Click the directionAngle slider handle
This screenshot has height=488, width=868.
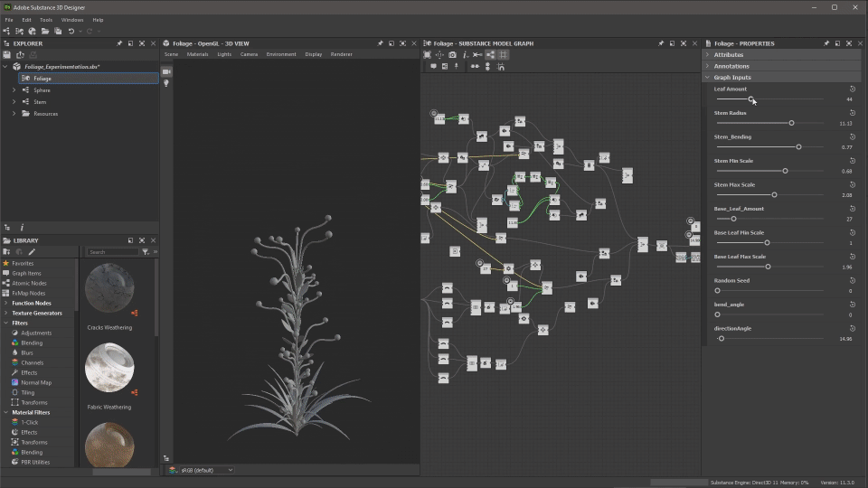722,339
